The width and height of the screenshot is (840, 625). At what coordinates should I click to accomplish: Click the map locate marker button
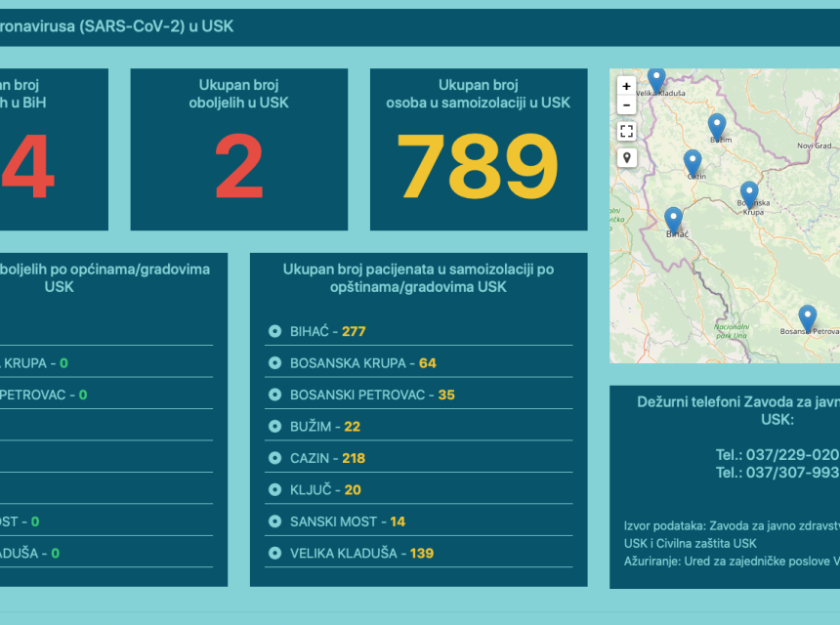coord(626,157)
